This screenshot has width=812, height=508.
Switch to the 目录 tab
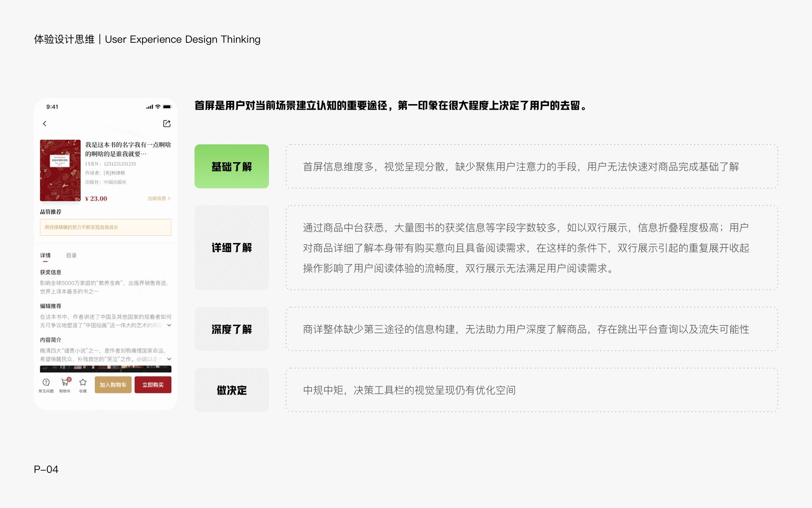point(71,256)
